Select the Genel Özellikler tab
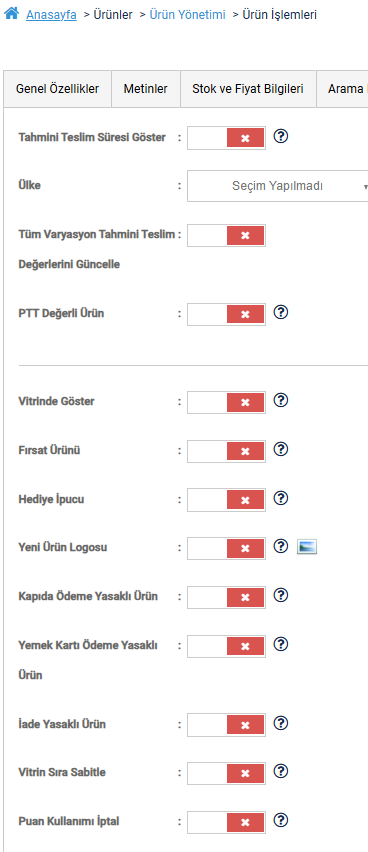This screenshot has height=852, width=368. point(58,89)
